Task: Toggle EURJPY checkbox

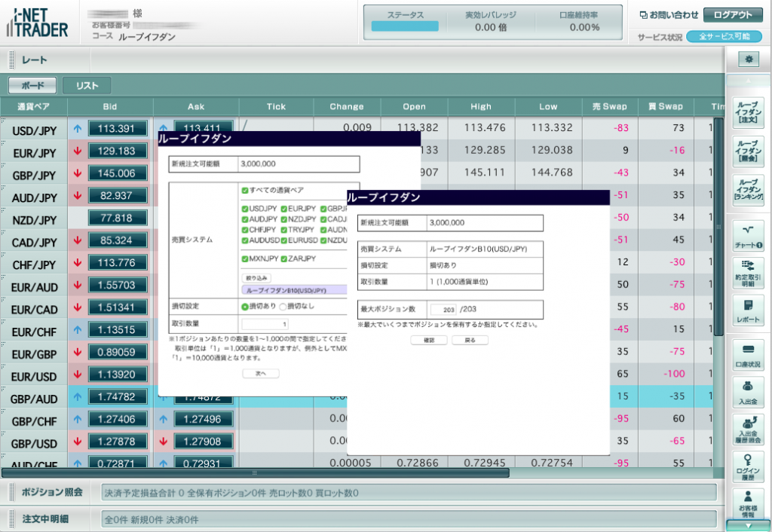Action: coord(284,209)
